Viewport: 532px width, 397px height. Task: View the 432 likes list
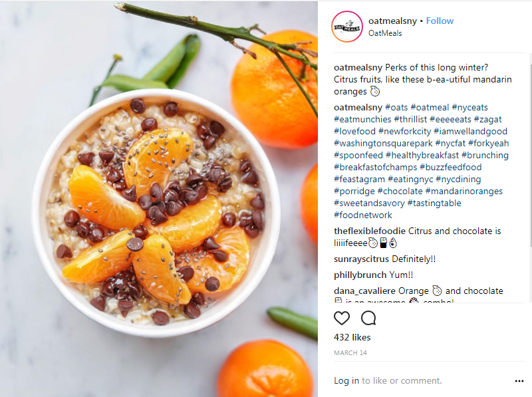click(x=352, y=337)
